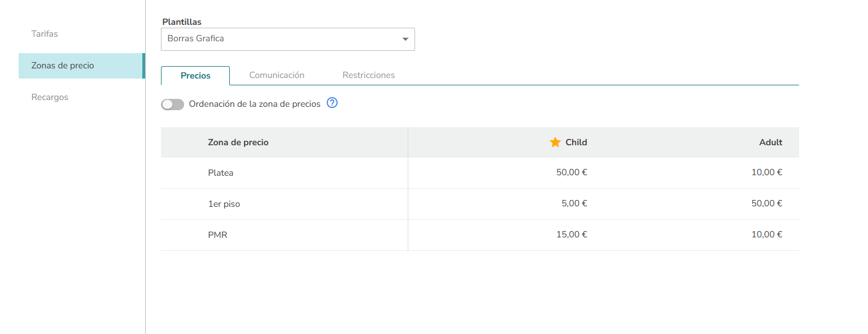The image size is (868, 334).
Task: Click the Borras Grafica template combo box
Action: point(282,40)
